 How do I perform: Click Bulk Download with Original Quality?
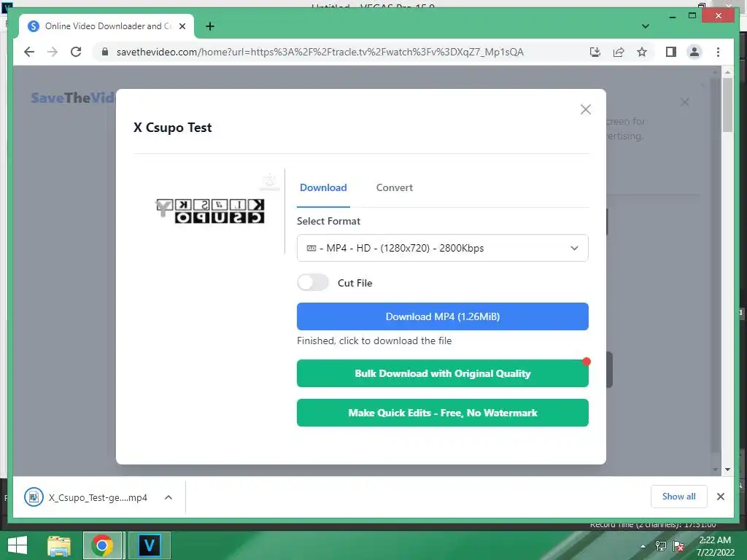tap(443, 373)
